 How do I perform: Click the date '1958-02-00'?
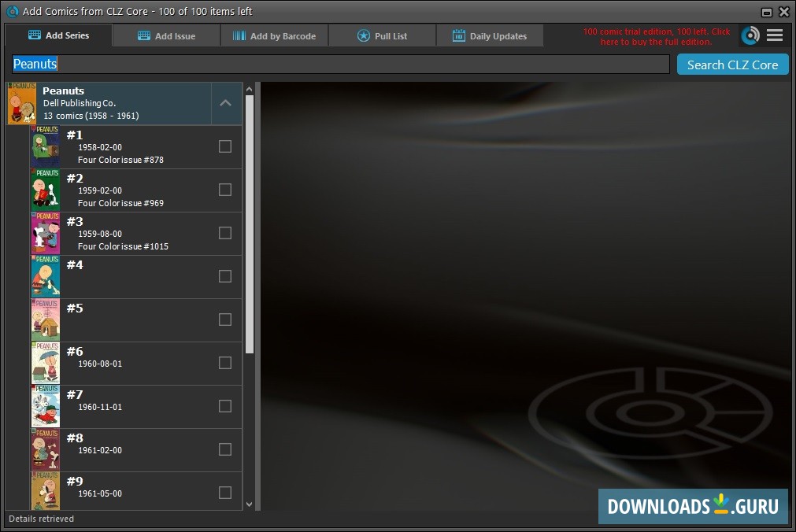[x=100, y=147]
